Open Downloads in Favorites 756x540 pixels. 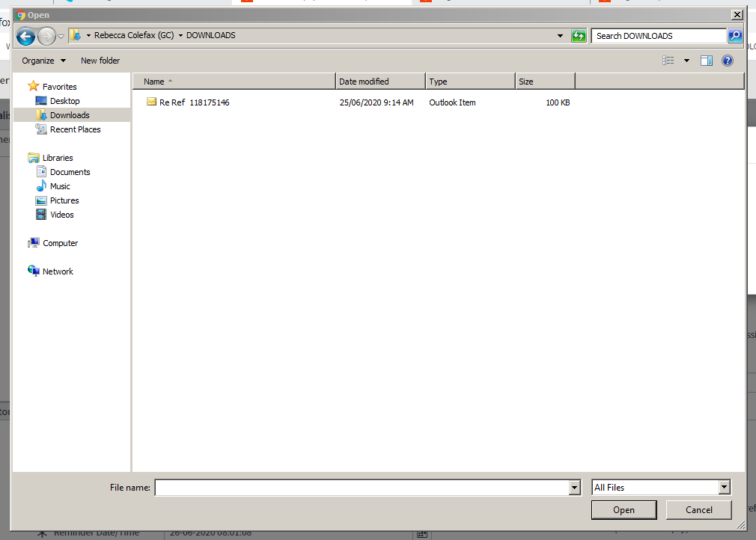coord(70,115)
